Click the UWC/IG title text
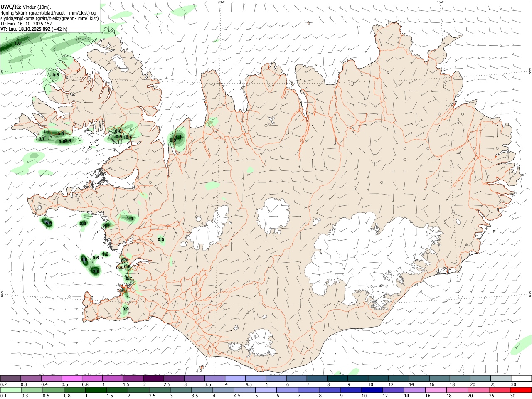Image resolution: width=532 pixels, height=399 pixels. pyautogui.click(x=10, y=7)
